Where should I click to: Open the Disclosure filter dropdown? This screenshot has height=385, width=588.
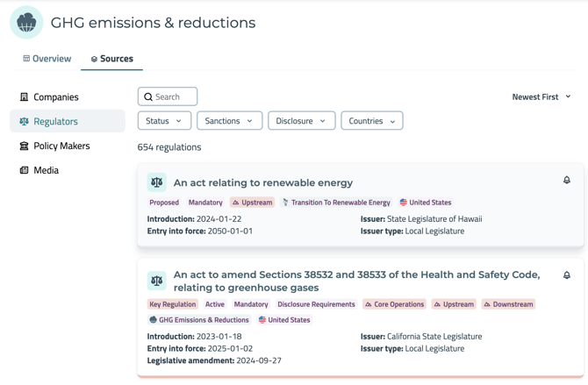click(x=301, y=121)
